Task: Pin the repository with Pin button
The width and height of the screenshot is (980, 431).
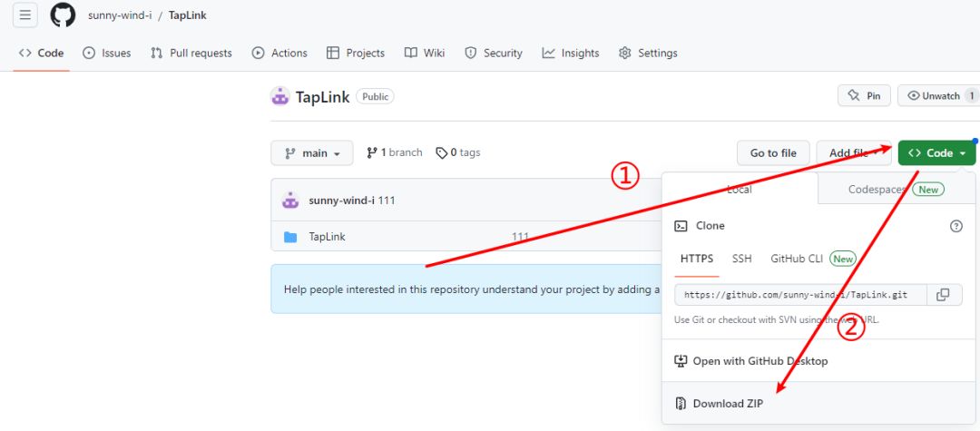Action: click(x=864, y=95)
